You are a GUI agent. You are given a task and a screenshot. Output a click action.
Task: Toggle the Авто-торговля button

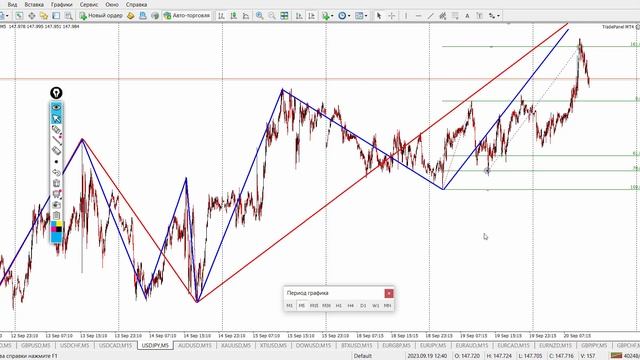[x=187, y=16]
